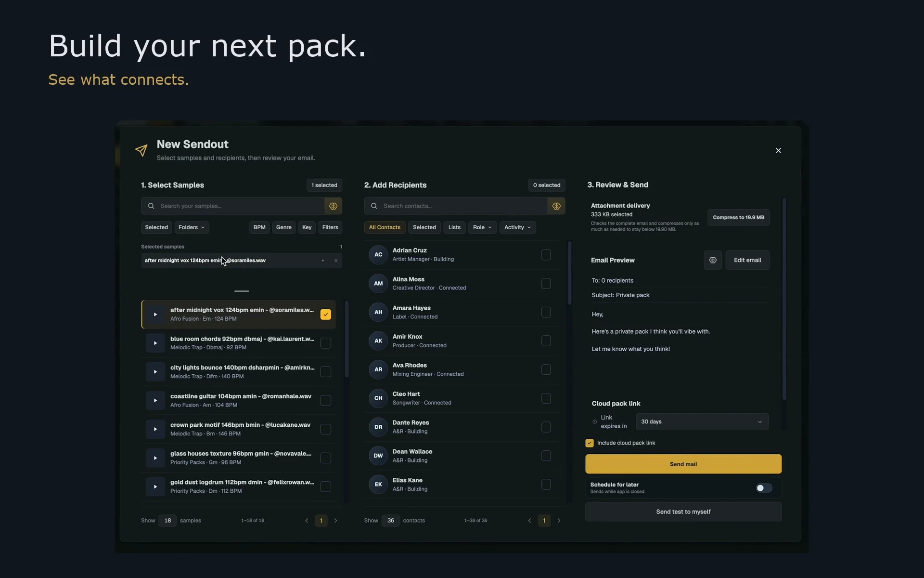Select Amir Knox as a recipient
Image resolution: width=924 pixels, height=578 pixels.
[546, 341]
